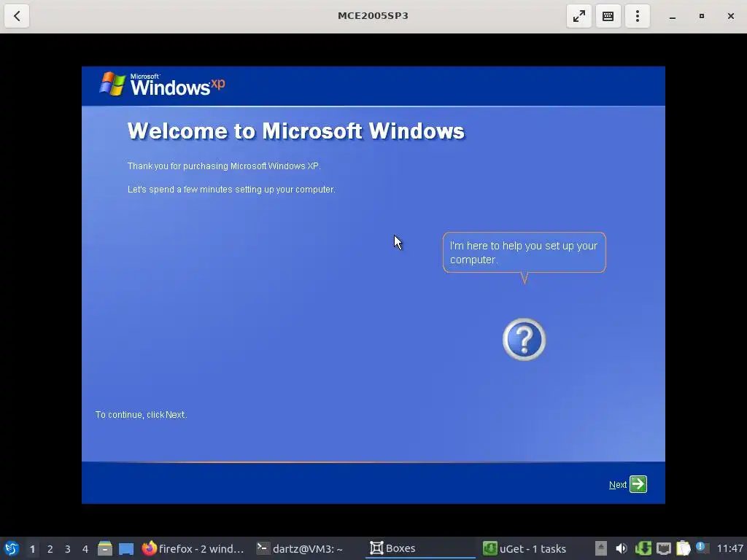Open the file manager taskbar icon

105,548
